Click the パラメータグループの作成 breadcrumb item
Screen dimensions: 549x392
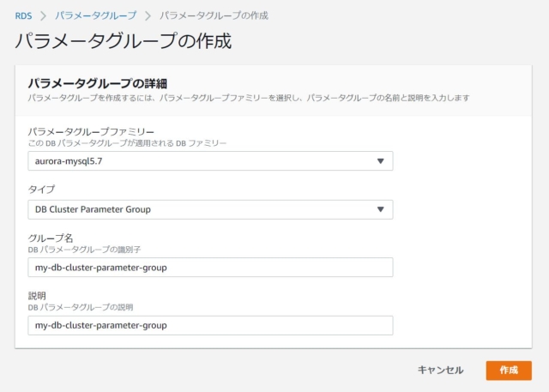click(x=214, y=15)
